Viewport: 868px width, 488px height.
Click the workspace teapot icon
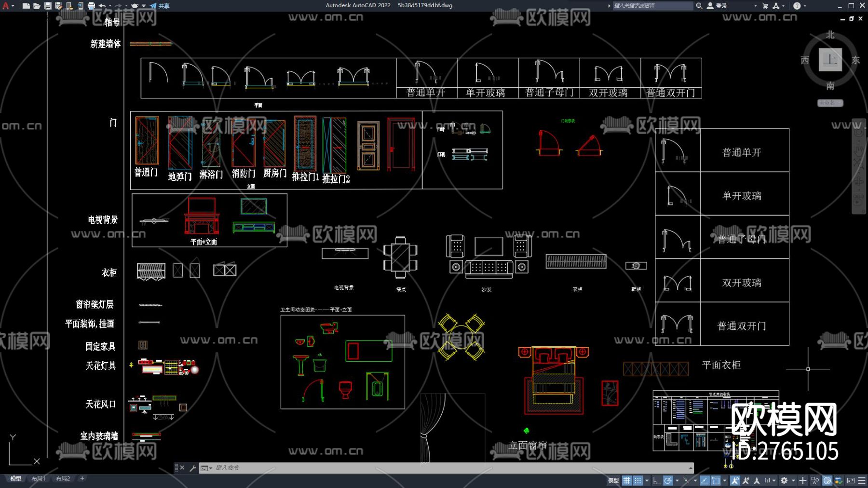(135, 6)
